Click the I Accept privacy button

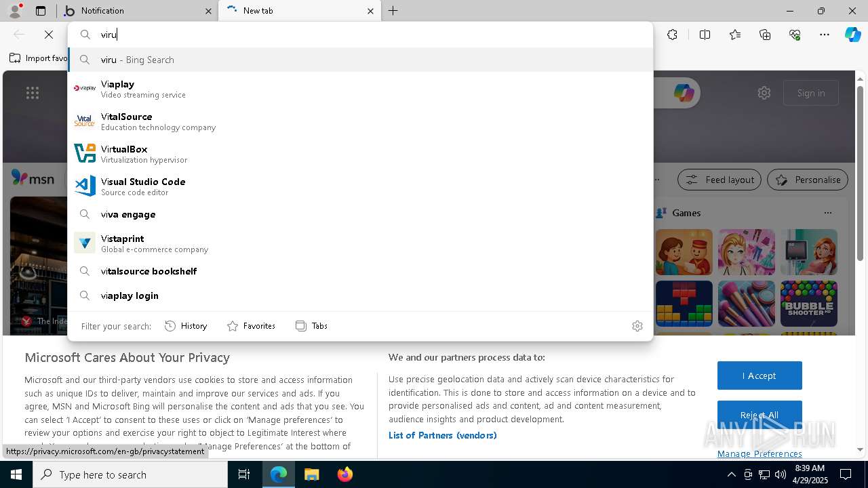759,375
